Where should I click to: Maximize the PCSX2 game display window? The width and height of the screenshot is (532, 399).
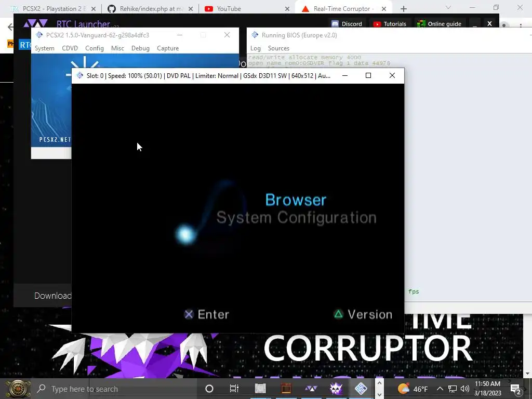(368, 75)
